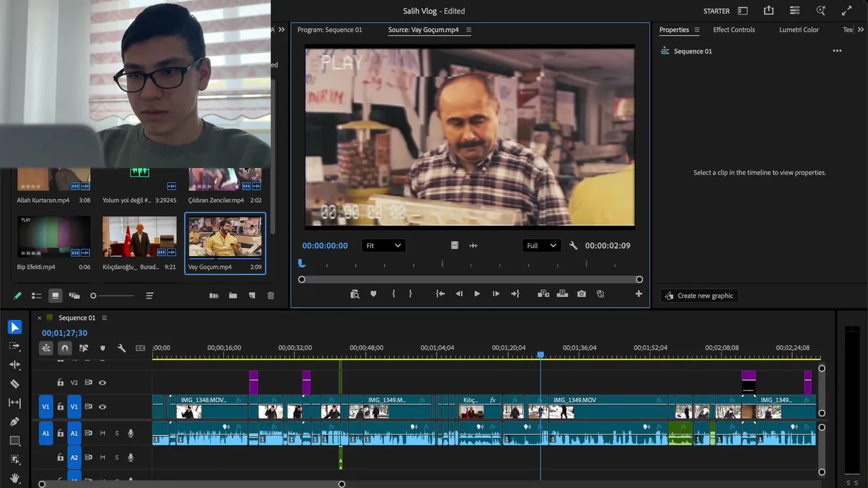This screenshot has width=868, height=488.
Task: Open the Fit zoom level dropdown
Action: 383,245
